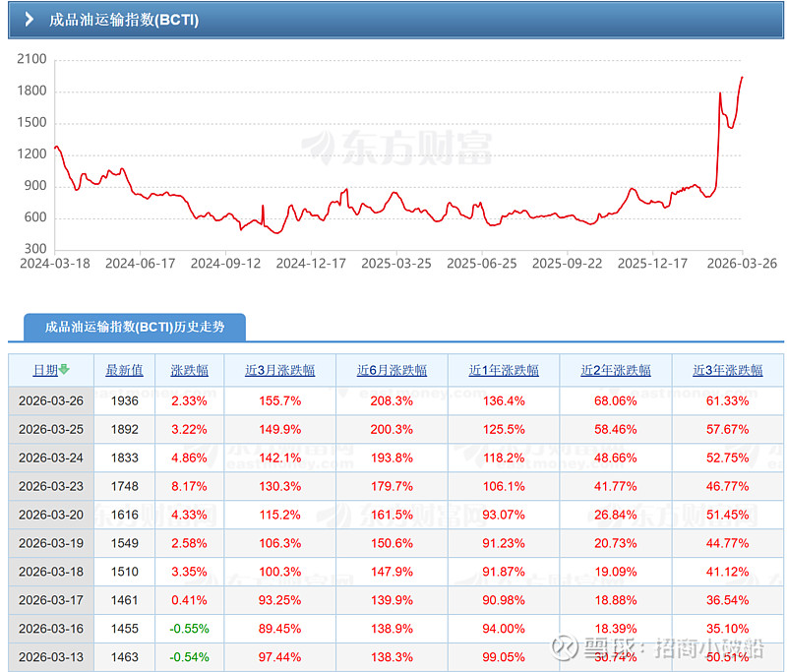
Task: Select date cell 2026-03-13
Action: coord(51,657)
